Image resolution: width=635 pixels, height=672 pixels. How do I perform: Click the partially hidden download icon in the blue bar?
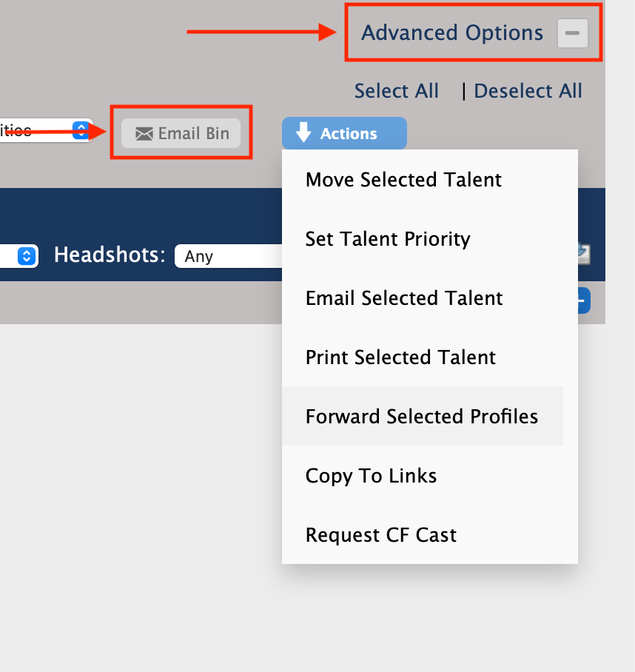tap(584, 254)
